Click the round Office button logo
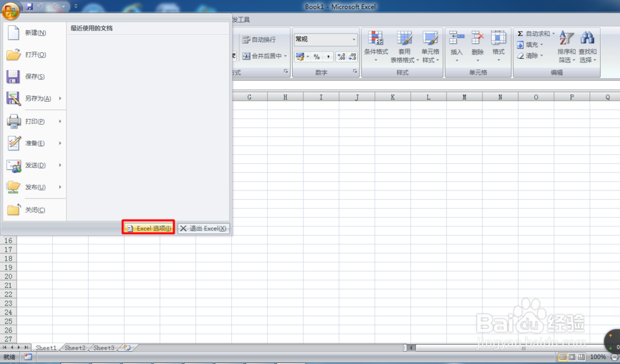 11,11
